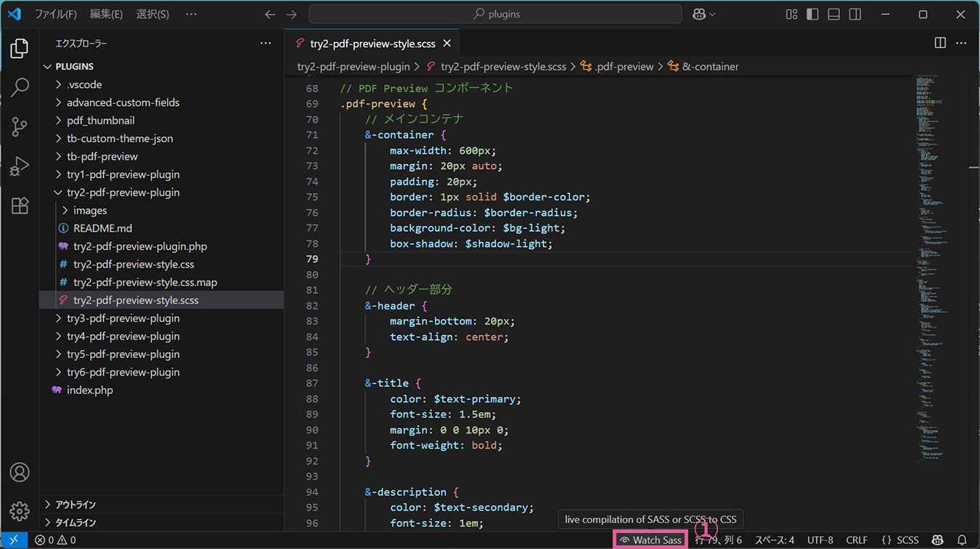Change encoding via UTF-8 status item
Screen dimensions: 980x549
(820, 540)
